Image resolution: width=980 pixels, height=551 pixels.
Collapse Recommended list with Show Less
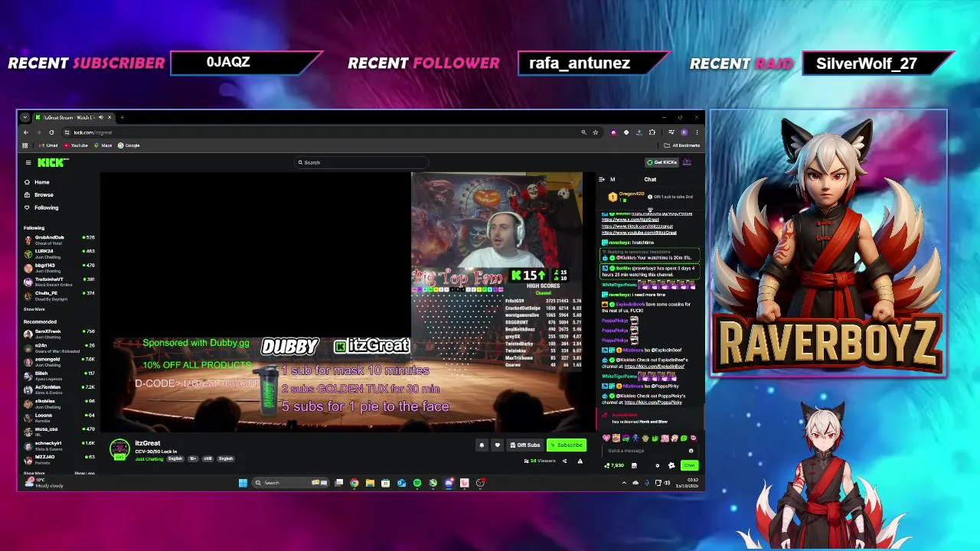84,473
